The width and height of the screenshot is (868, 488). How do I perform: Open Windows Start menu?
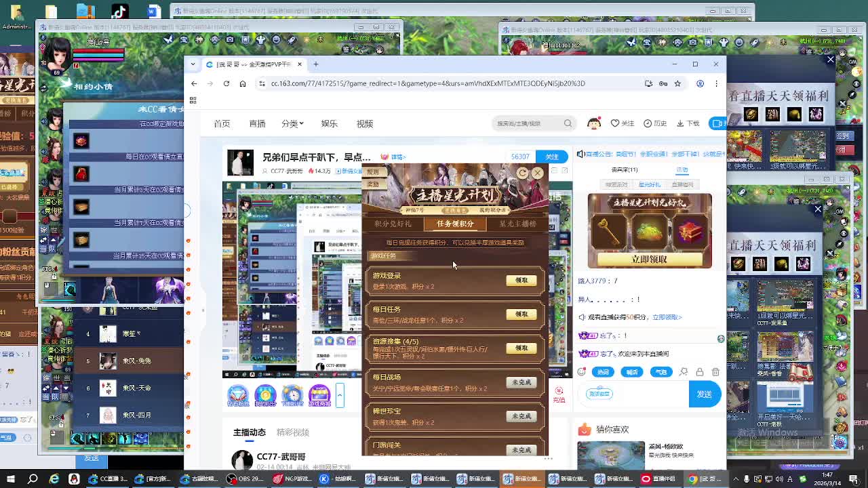tap(10, 479)
